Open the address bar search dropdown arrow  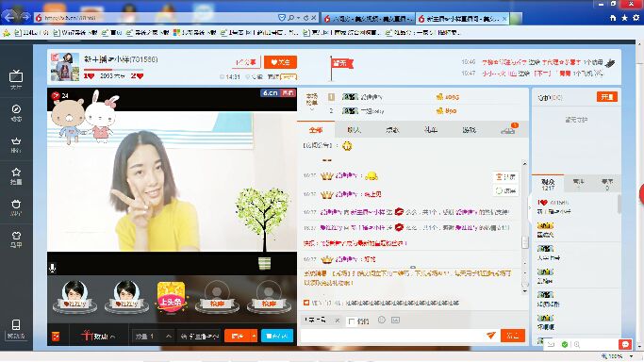point(298,18)
